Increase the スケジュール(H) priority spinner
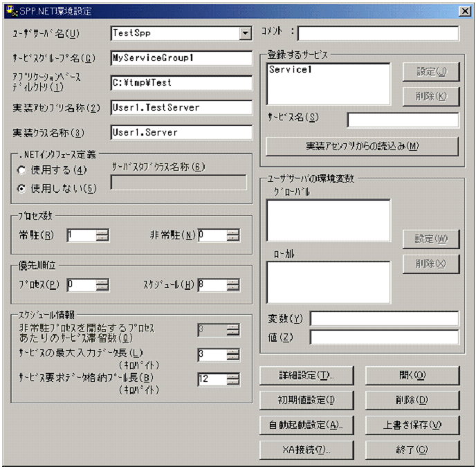476x469 pixels. click(233, 282)
